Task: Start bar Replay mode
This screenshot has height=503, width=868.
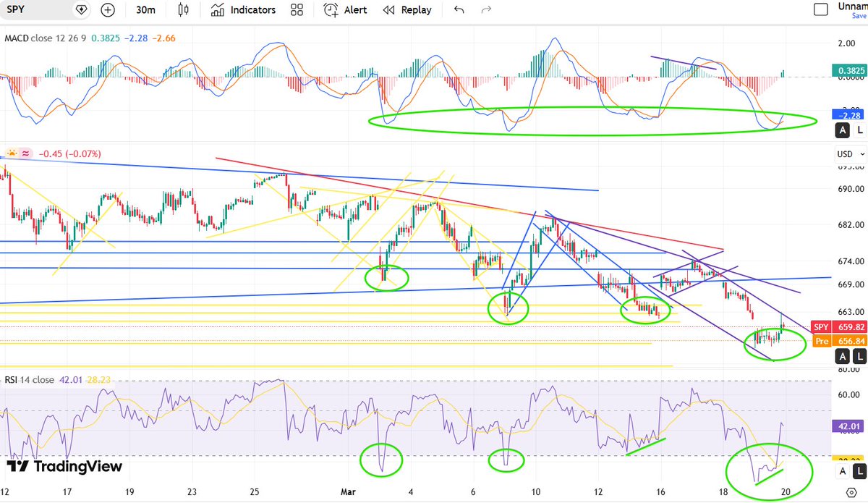Action: (407, 10)
